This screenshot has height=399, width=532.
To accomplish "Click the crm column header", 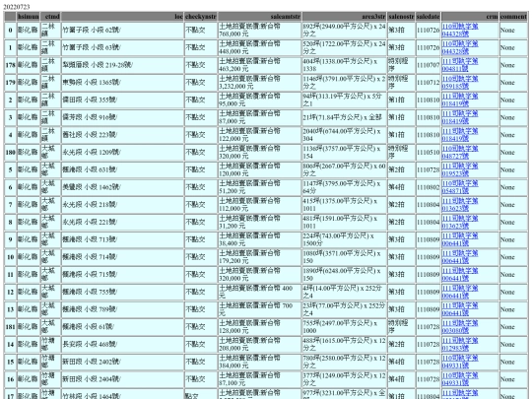I will pos(470,17).
